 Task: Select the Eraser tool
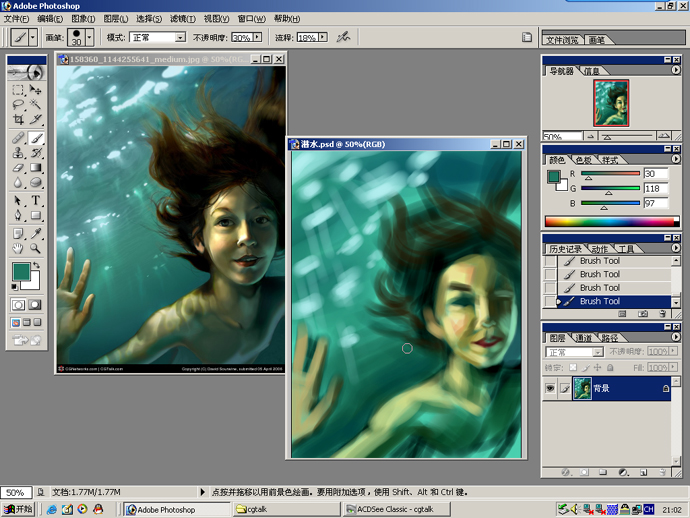coord(18,168)
